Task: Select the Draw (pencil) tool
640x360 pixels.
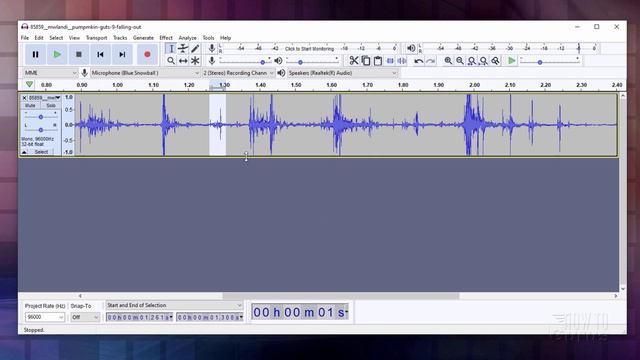Action: pyautogui.click(x=195, y=49)
